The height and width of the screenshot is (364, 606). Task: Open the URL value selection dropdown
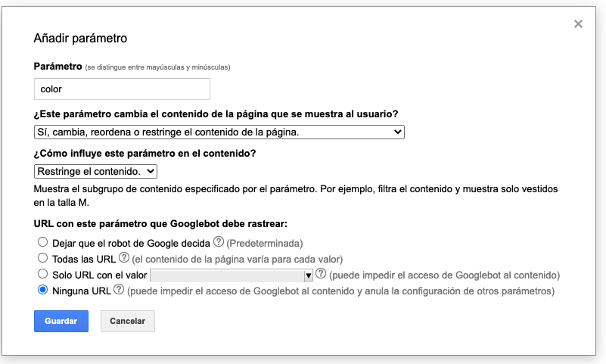click(x=232, y=275)
